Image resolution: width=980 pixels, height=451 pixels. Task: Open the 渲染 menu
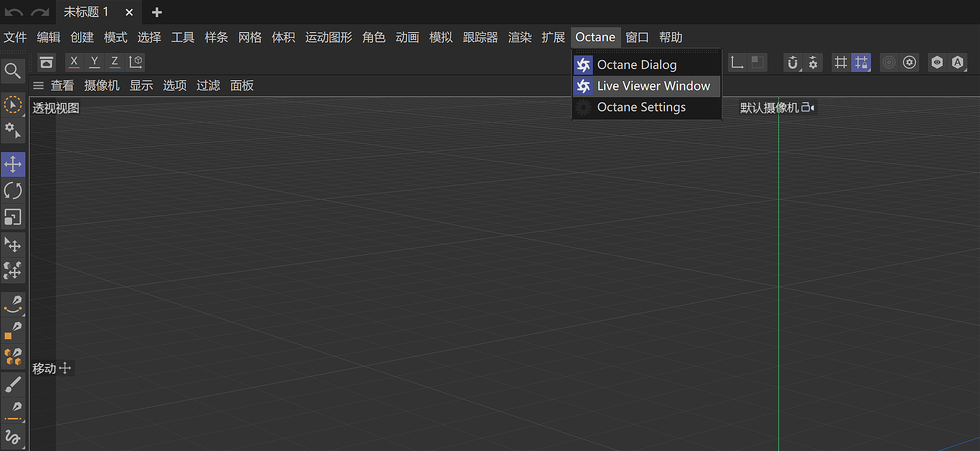pyautogui.click(x=519, y=37)
